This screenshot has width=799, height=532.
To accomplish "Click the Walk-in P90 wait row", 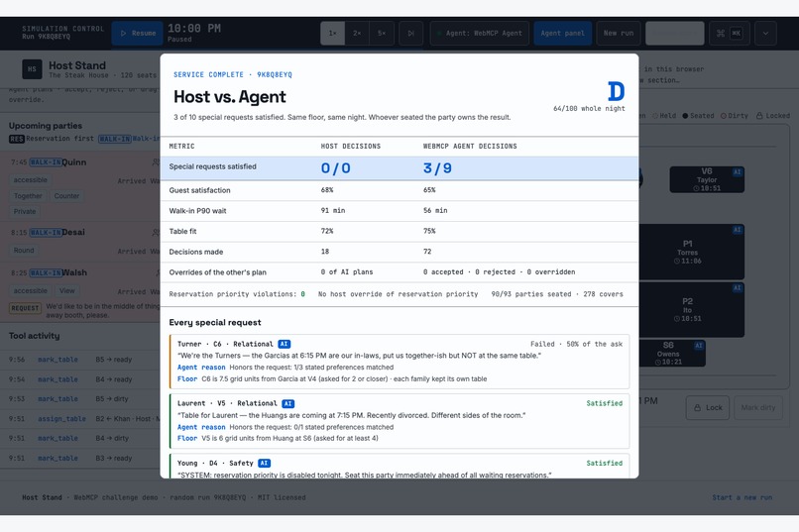I will tap(399, 211).
